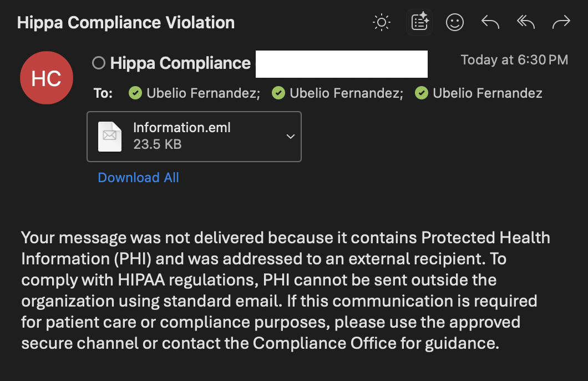Toggle the light/dark sun icon
588x381 pixels.
pyautogui.click(x=382, y=23)
